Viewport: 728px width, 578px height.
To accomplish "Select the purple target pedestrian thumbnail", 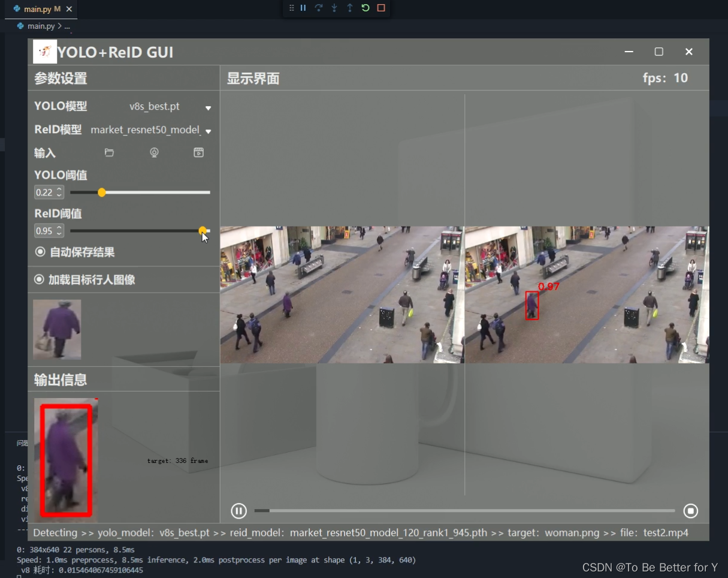I will coord(57,329).
